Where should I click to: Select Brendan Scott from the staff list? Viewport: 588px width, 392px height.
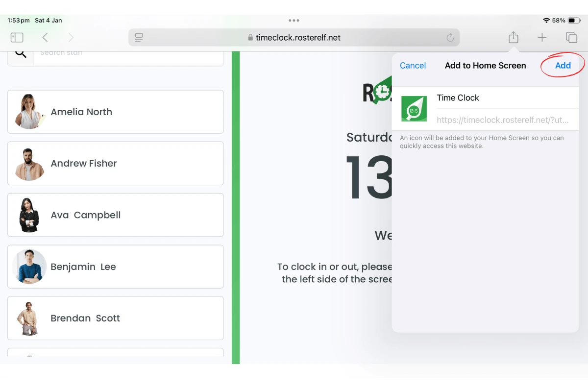[x=116, y=318]
